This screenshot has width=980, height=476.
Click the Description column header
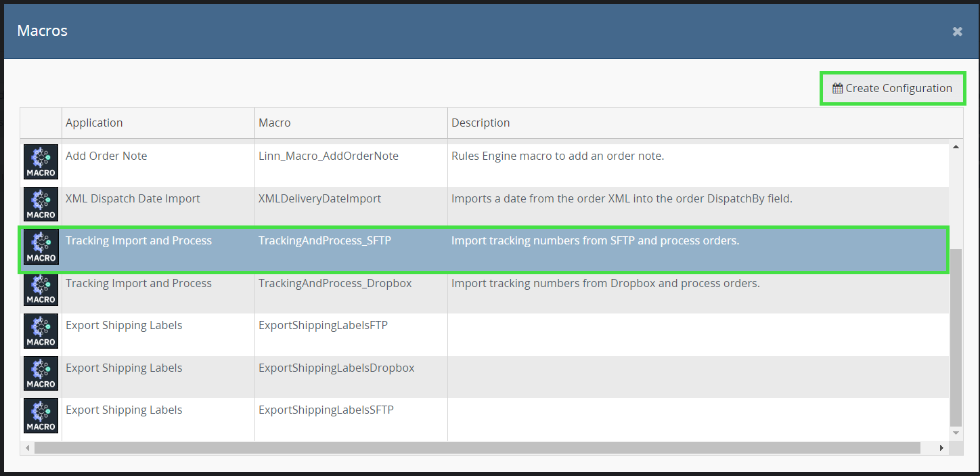point(481,123)
